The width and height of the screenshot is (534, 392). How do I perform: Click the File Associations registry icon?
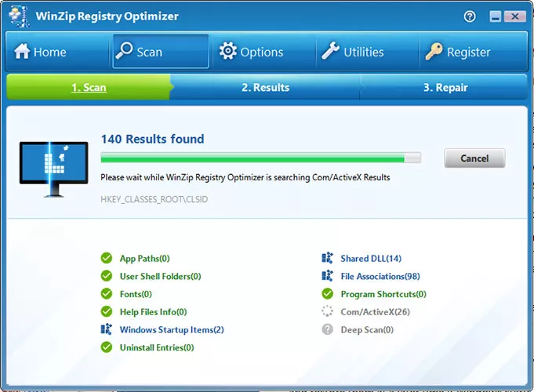[327, 275]
